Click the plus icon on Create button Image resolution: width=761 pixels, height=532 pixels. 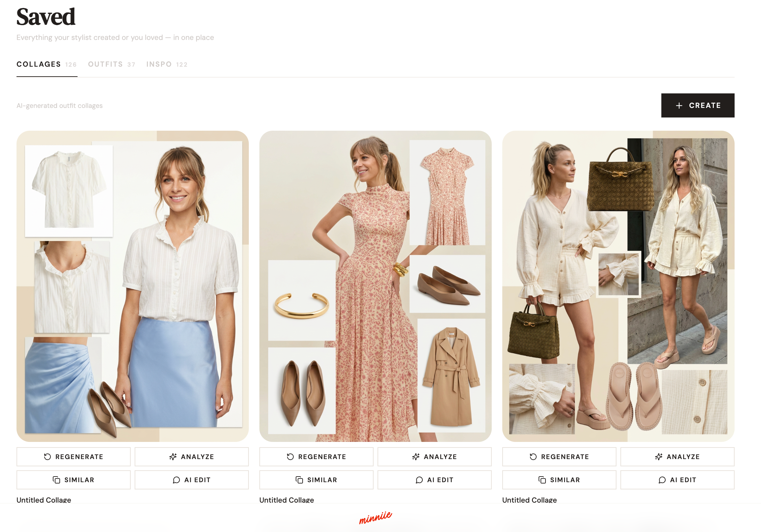(679, 105)
